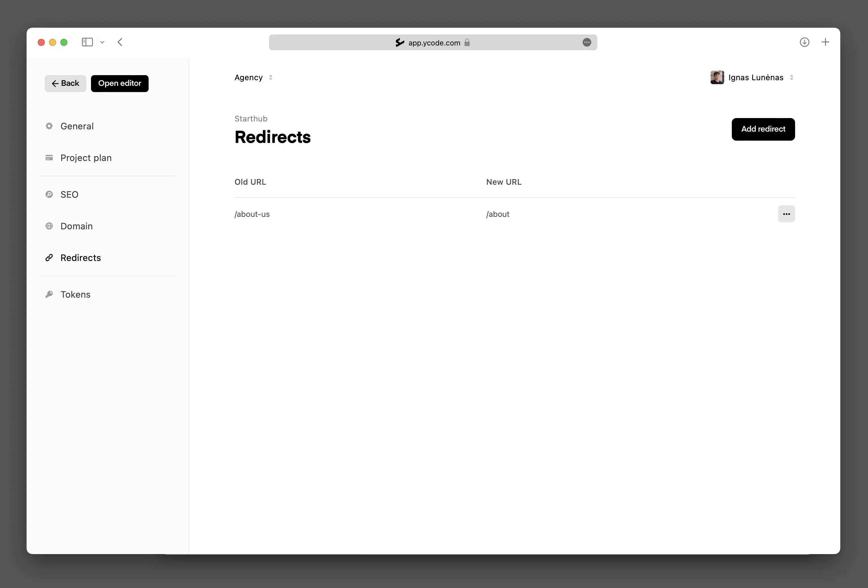868x588 pixels.
Task: Click the Redirects page heading
Action: pos(273,137)
